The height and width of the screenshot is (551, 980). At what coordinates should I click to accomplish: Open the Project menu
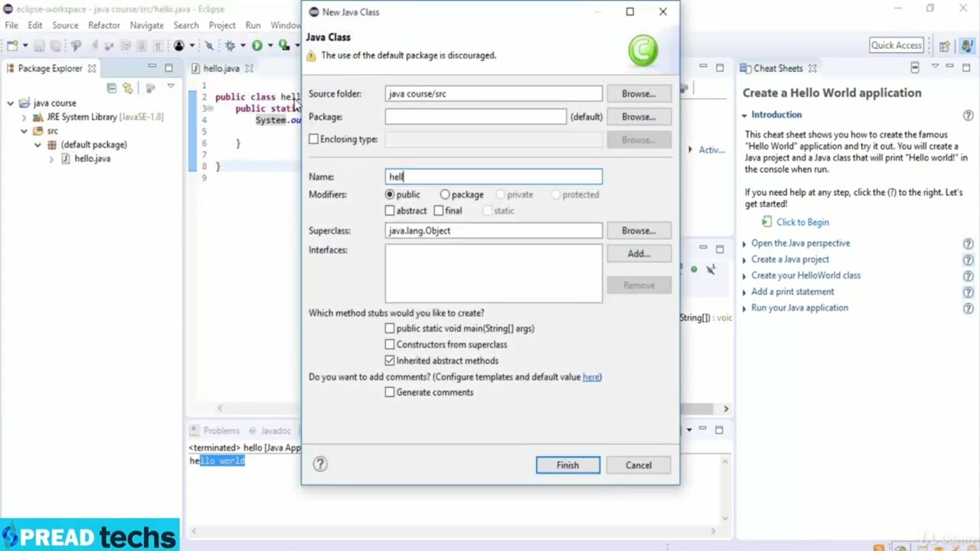(x=222, y=25)
